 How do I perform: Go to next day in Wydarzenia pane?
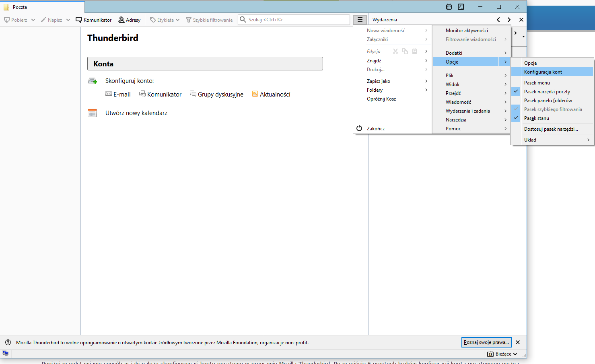(509, 20)
